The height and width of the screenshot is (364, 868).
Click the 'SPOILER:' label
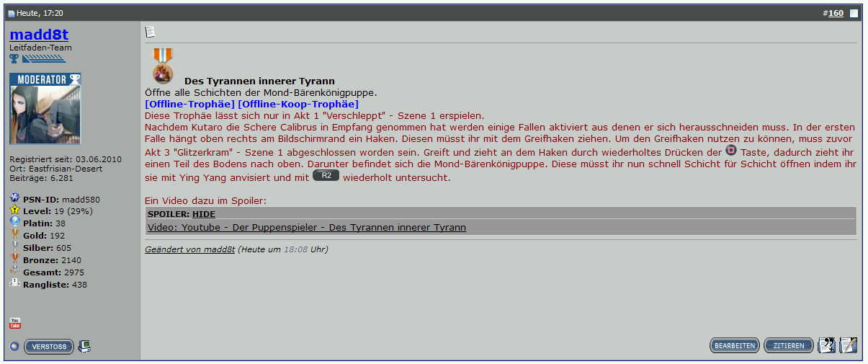click(x=169, y=214)
